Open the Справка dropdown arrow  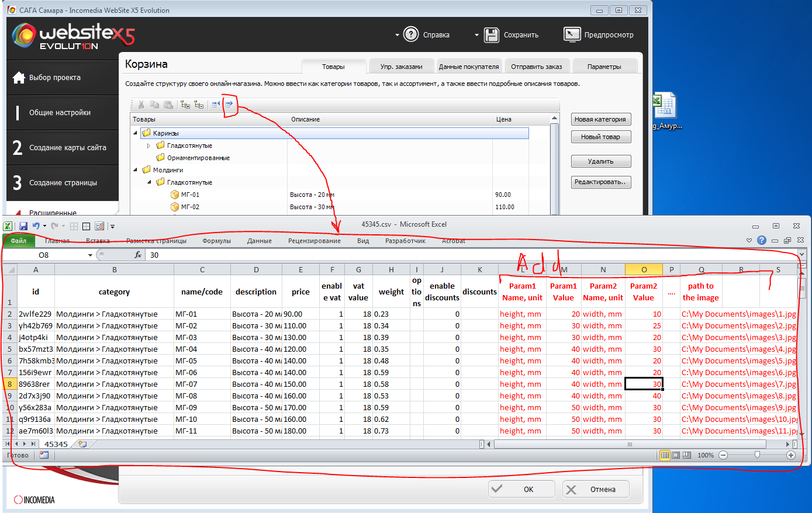[397, 35]
